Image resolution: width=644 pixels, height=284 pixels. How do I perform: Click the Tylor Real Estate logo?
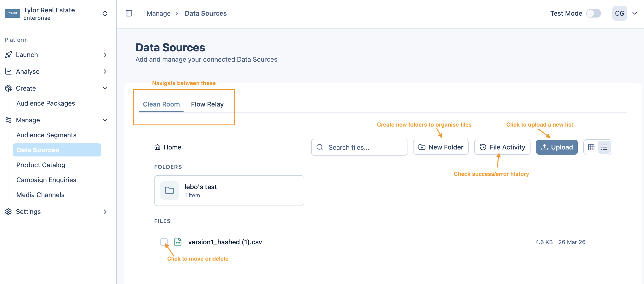[12, 13]
